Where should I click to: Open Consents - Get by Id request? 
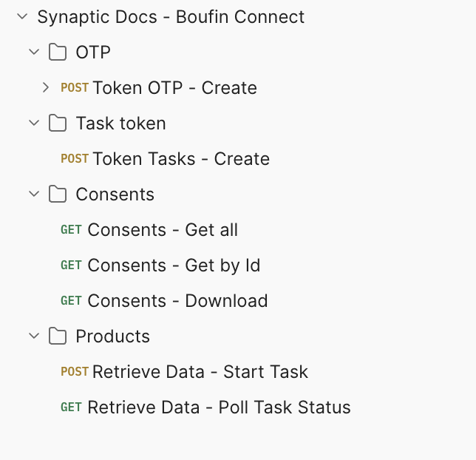(174, 265)
